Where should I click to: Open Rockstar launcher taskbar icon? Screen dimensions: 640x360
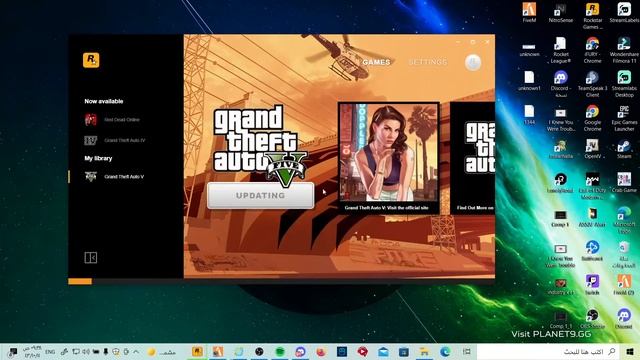click(197, 351)
